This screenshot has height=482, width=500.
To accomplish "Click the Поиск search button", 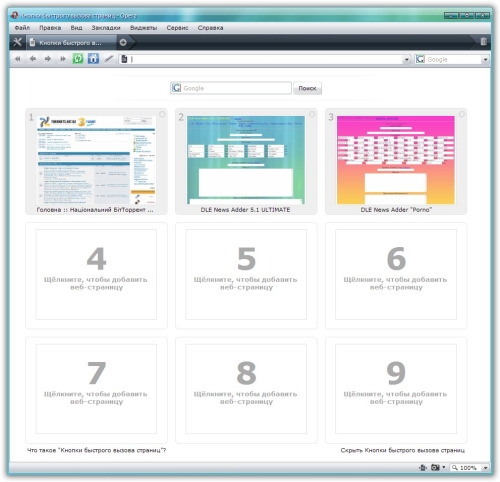I will pyautogui.click(x=307, y=88).
